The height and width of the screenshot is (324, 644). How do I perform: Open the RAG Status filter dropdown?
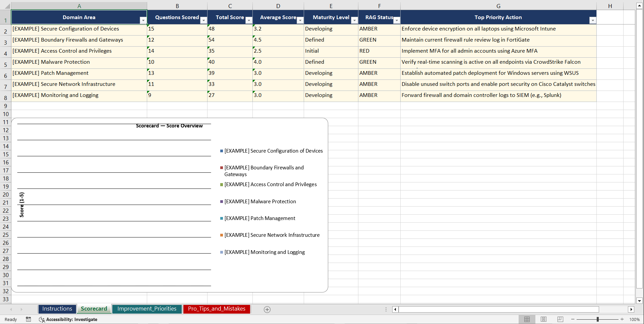tap(397, 20)
